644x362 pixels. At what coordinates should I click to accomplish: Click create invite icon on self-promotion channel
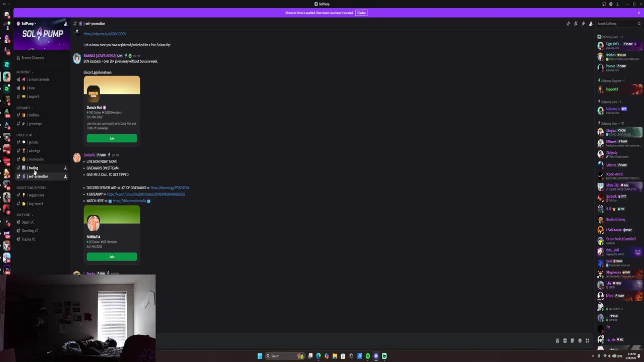65,176
